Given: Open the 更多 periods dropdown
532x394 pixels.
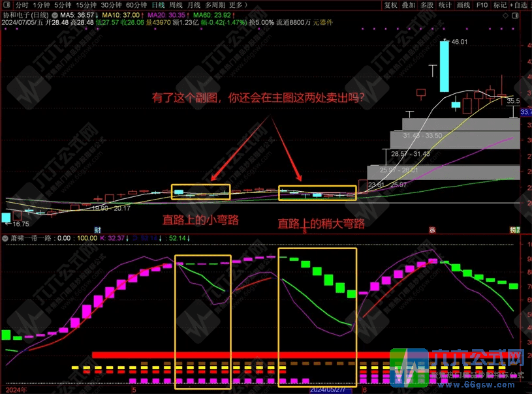Looking at the screenshot, I should (236, 5).
